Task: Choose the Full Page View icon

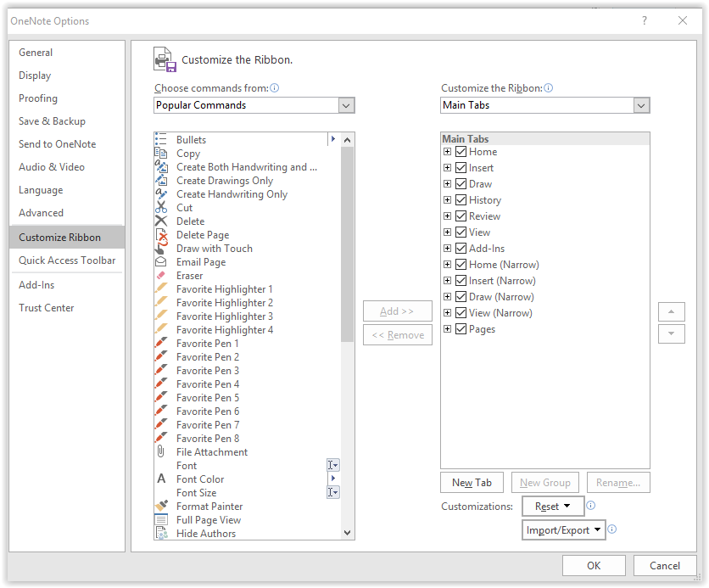Action: click(x=161, y=519)
